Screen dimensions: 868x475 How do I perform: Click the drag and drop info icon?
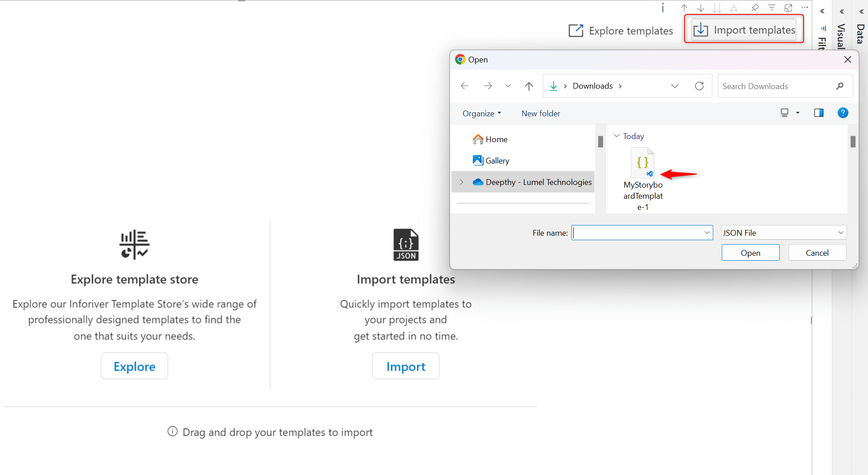tap(173, 431)
